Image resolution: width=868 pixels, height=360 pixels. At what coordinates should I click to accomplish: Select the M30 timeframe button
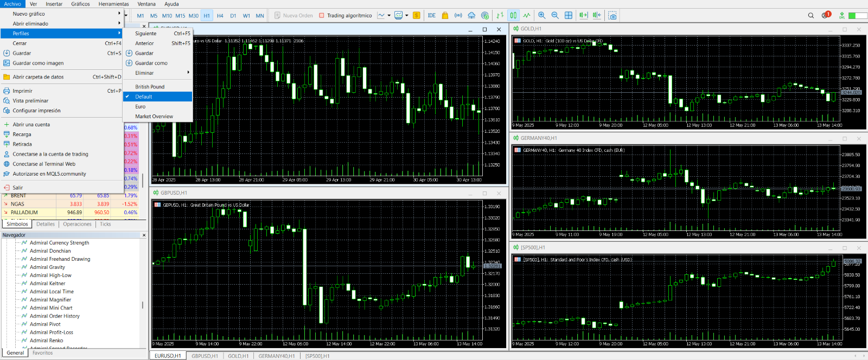194,16
